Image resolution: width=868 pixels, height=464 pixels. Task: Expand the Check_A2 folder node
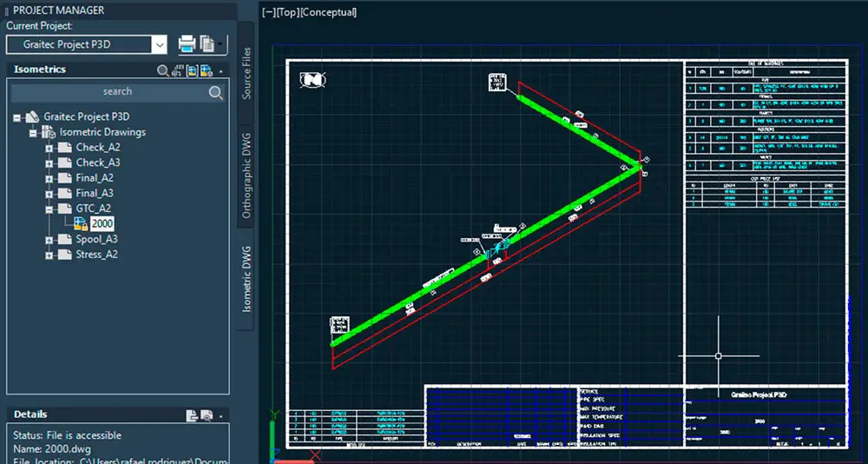pyautogui.click(x=49, y=148)
